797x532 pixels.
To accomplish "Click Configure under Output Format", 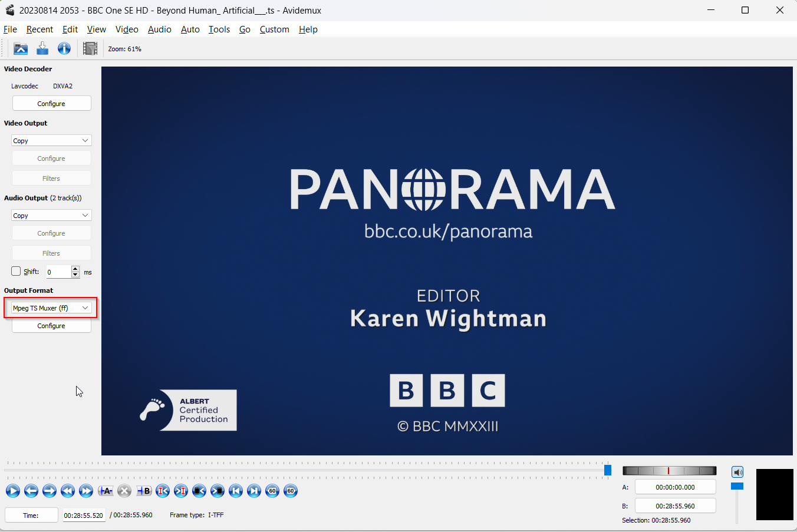I will [51, 326].
